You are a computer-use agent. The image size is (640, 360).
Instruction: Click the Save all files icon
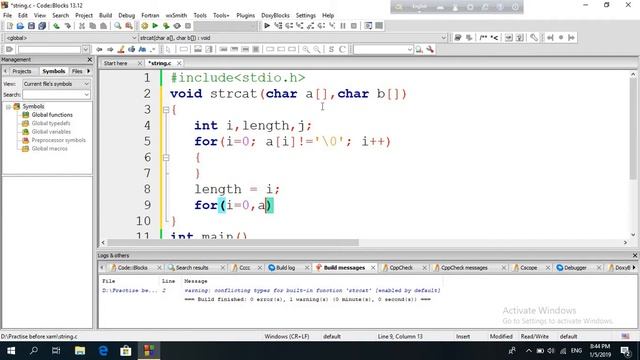point(42,26)
